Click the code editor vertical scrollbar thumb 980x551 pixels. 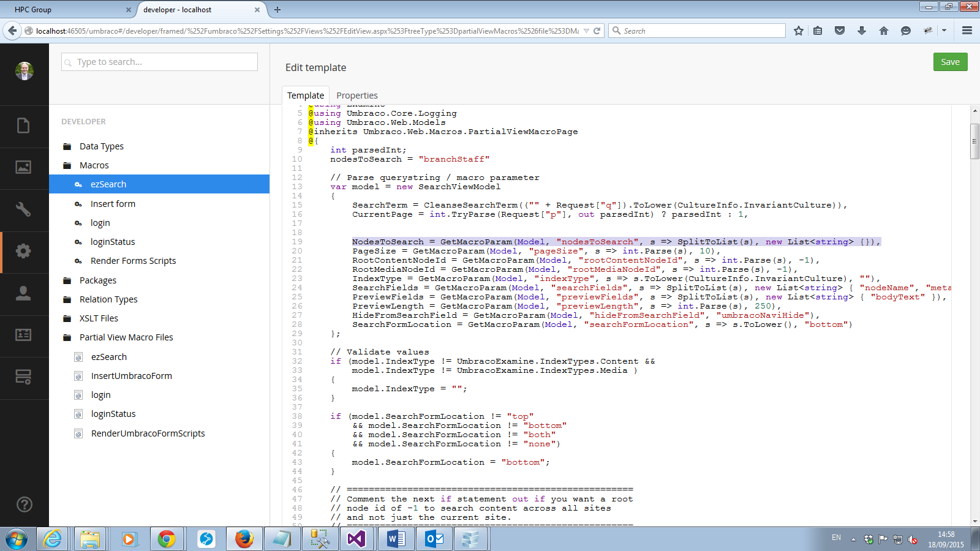coord(974,141)
